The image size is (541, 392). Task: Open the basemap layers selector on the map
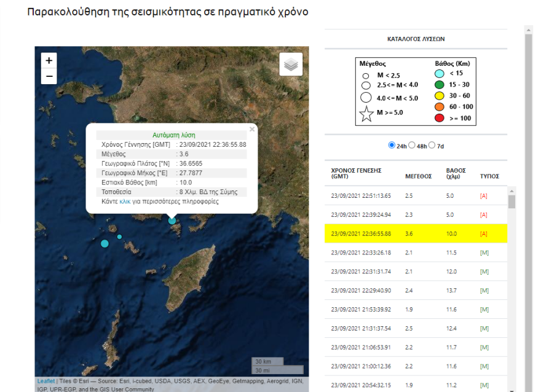pos(290,63)
